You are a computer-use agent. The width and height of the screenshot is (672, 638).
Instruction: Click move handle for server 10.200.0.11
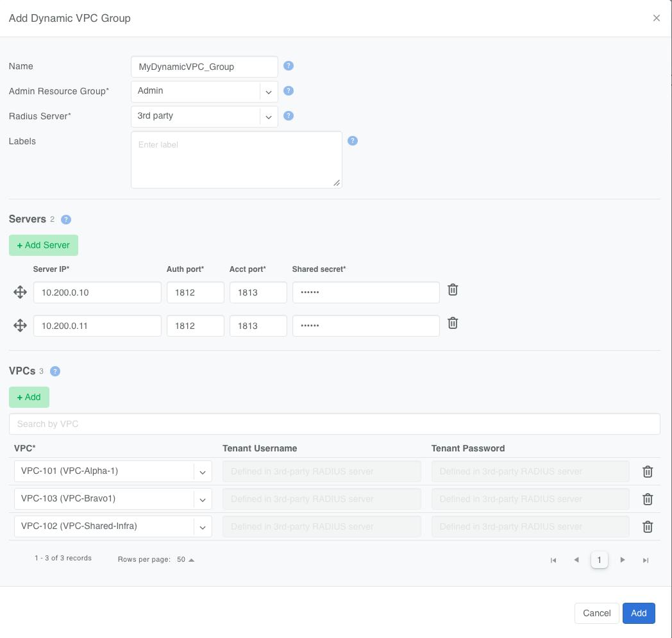click(x=20, y=326)
